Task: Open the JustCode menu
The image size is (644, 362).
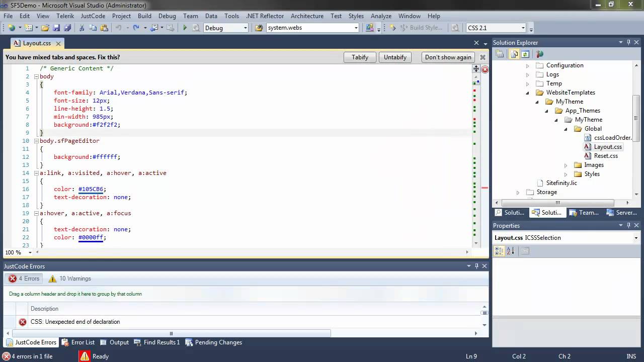Action: pos(93,16)
